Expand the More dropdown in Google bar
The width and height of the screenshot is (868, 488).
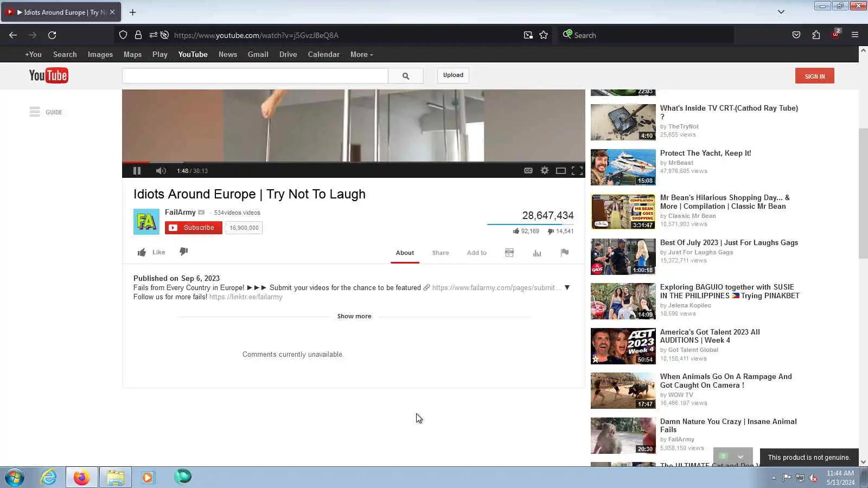pyautogui.click(x=362, y=54)
